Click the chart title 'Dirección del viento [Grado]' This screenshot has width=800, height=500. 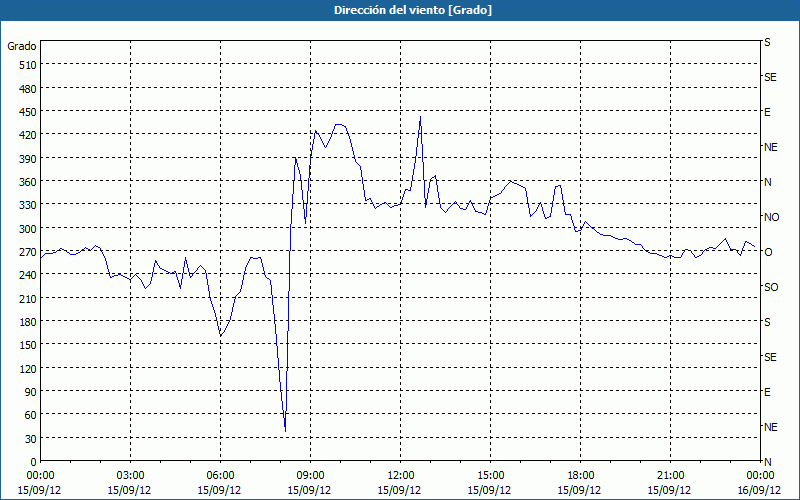tap(413, 10)
